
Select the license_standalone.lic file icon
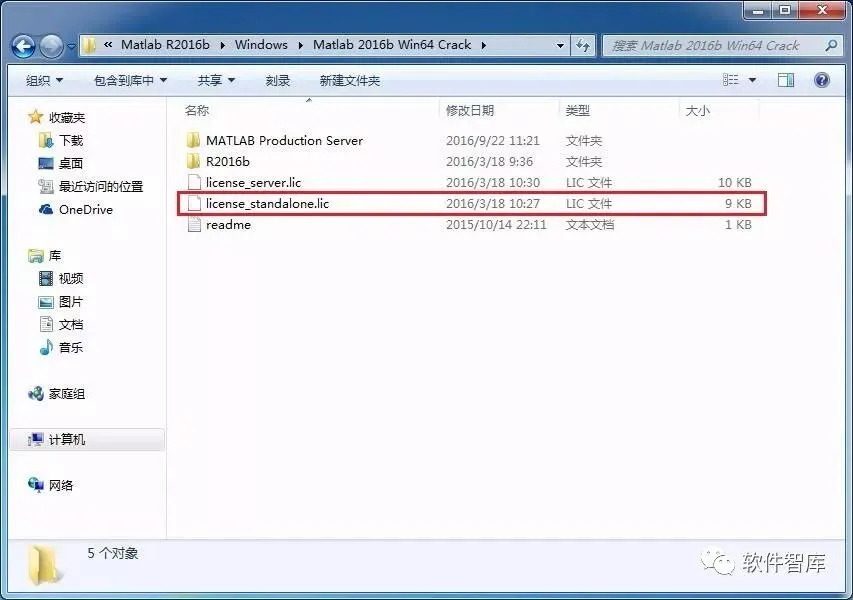tap(194, 203)
